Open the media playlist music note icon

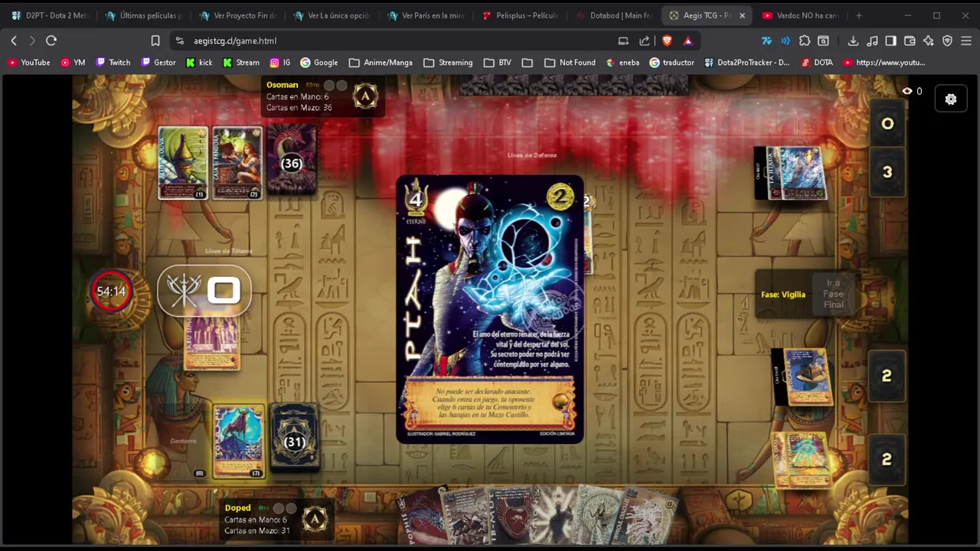tap(873, 41)
